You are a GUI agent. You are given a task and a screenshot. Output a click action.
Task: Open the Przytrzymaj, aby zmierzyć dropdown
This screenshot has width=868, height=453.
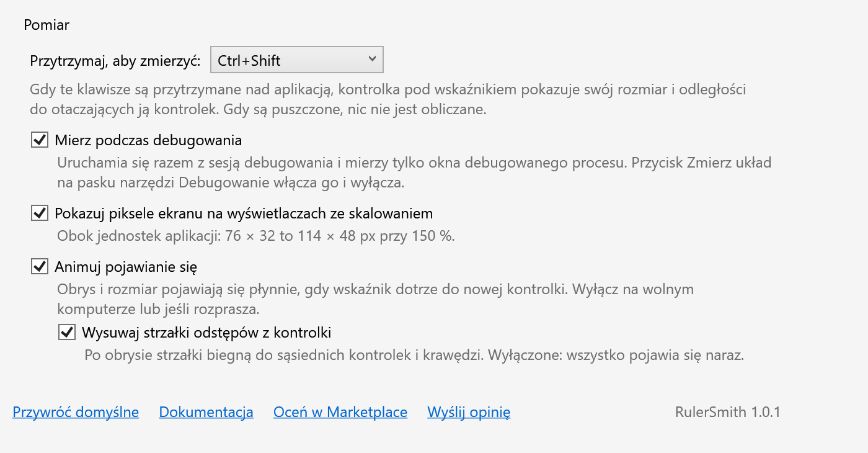[x=297, y=60]
